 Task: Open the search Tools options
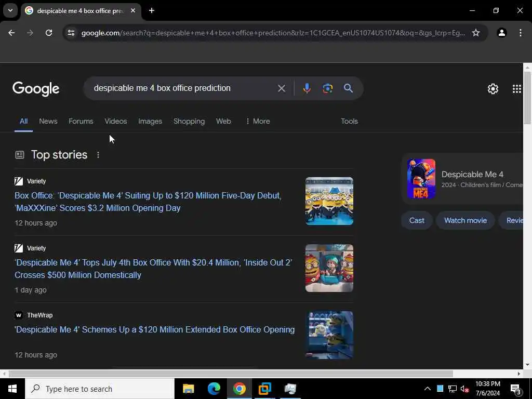click(349, 121)
